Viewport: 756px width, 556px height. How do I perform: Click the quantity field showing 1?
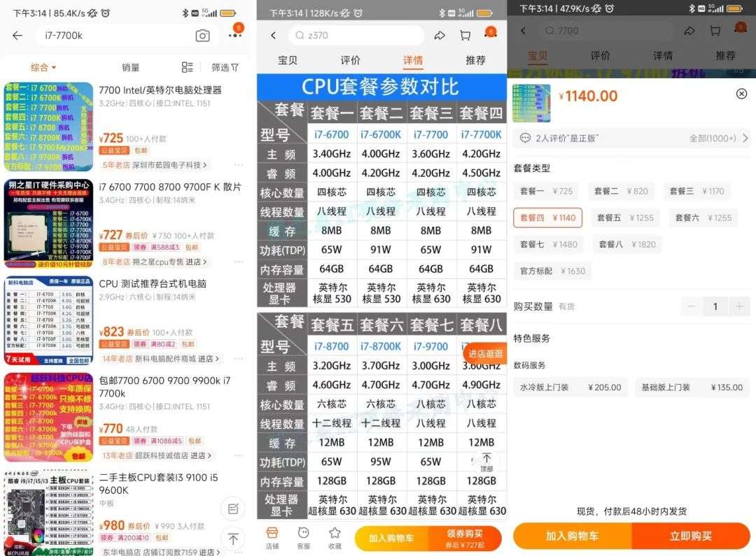(x=715, y=306)
